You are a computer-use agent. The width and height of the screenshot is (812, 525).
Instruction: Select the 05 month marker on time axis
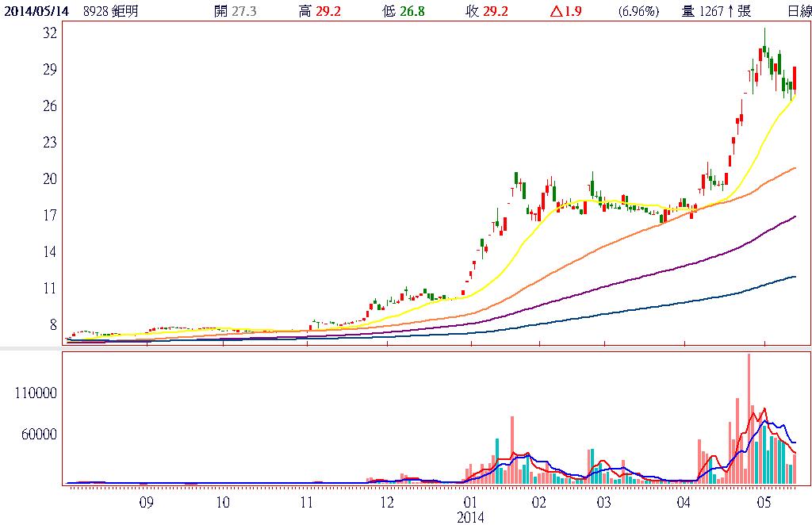pyautogui.click(x=764, y=502)
